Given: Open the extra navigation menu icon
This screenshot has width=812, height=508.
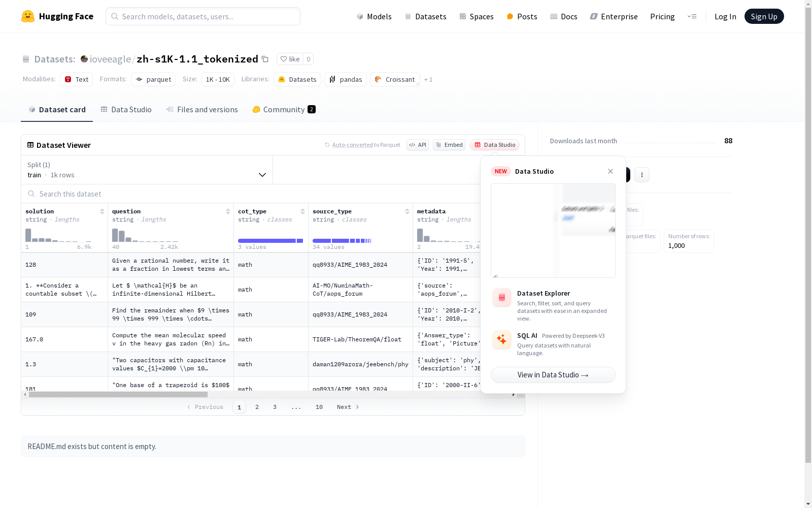Looking at the screenshot, I should [692, 16].
